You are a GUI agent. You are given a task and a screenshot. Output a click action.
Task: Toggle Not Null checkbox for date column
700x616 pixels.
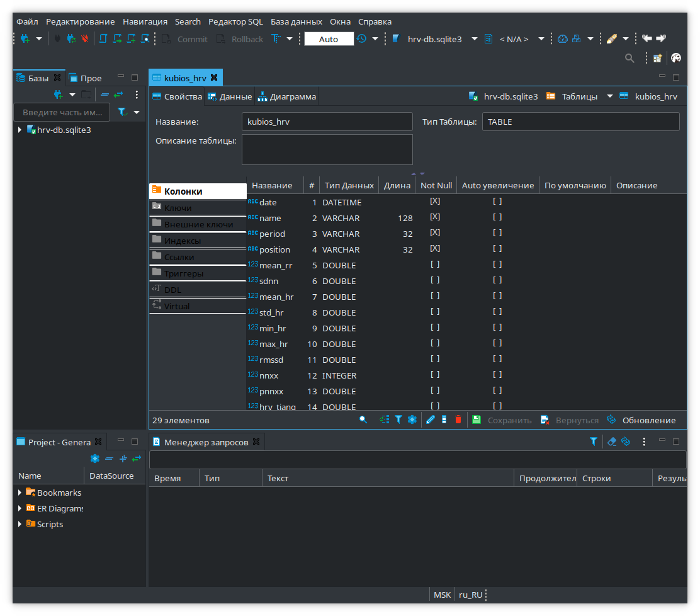pos(435,202)
